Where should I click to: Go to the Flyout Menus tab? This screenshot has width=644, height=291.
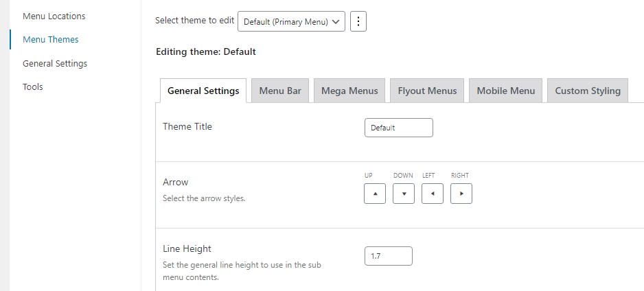tap(427, 91)
